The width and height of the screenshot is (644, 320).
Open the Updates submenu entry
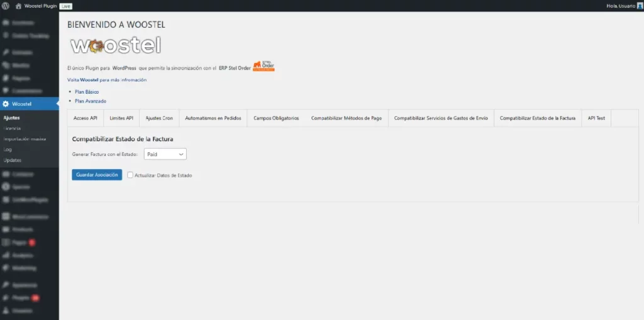point(13,160)
